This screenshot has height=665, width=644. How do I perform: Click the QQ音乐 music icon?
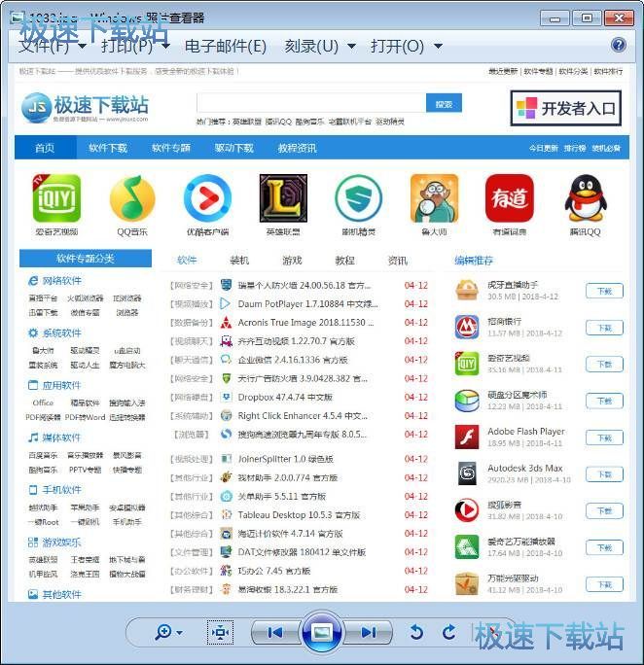point(132,199)
